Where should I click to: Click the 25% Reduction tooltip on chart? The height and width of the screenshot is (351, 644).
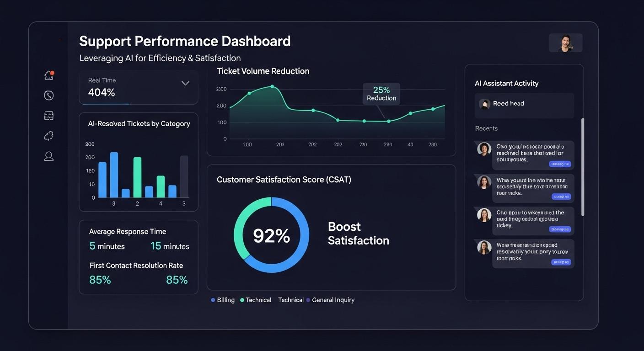pyautogui.click(x=381, y=94)
